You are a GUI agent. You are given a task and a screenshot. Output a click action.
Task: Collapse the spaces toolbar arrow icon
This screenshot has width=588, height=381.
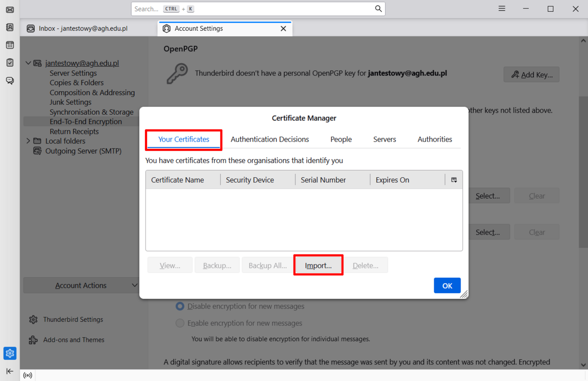tap(10, 371)
